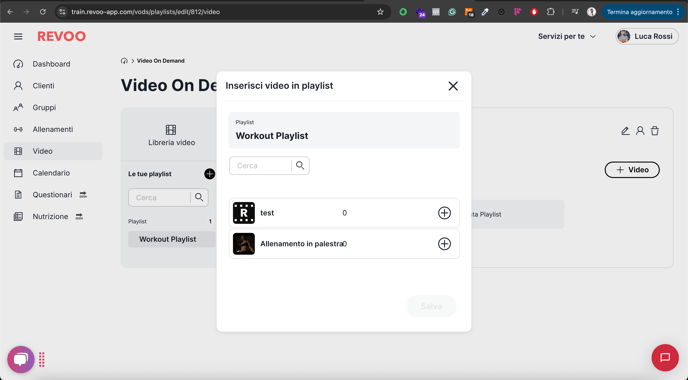Viewport: 688px width, 380px height.
Task: Select Workout Playlist in the list
Action: [x=172, y=239]
